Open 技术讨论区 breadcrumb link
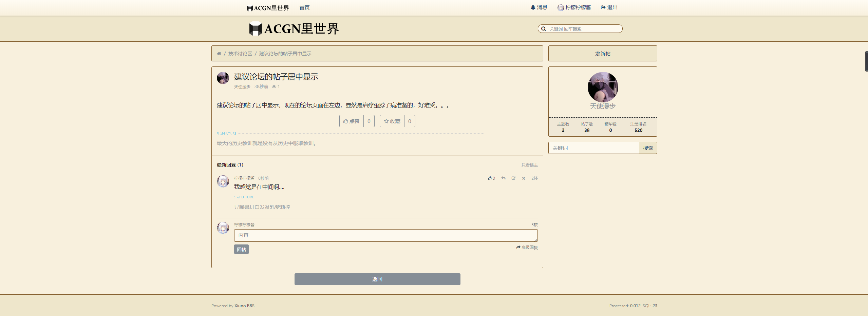The height and width of the screenshot is (316, 868). coord(240,54)
